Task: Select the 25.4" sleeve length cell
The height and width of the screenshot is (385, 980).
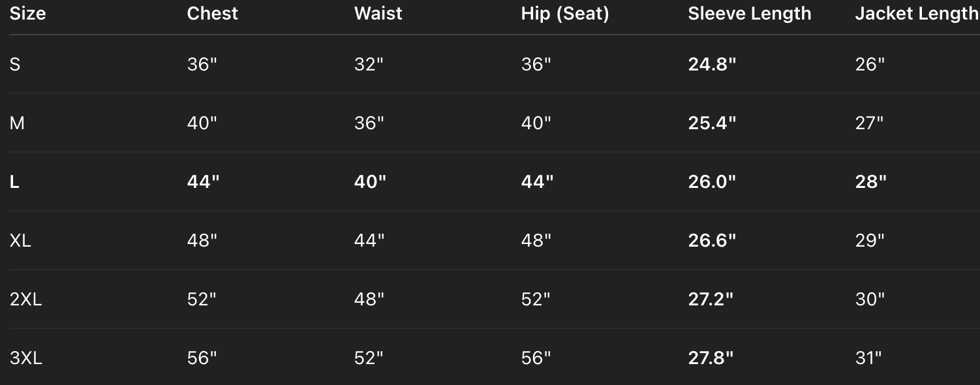Action: [712, 123]
